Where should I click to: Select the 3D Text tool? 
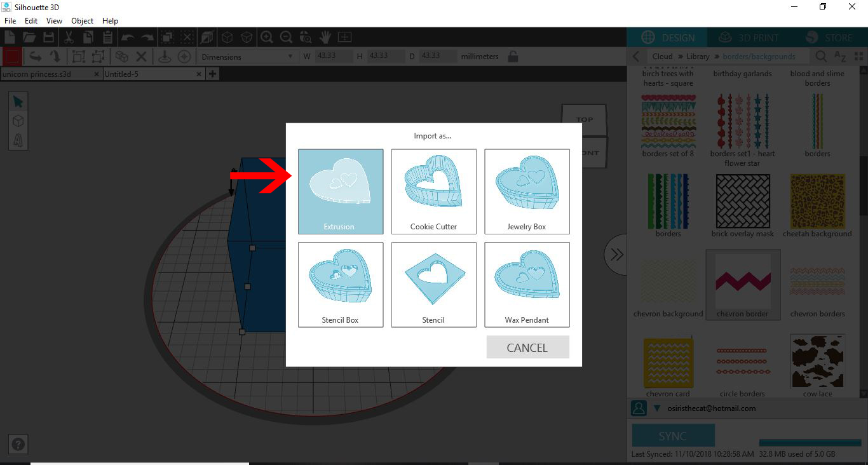(x=18, y=140)
